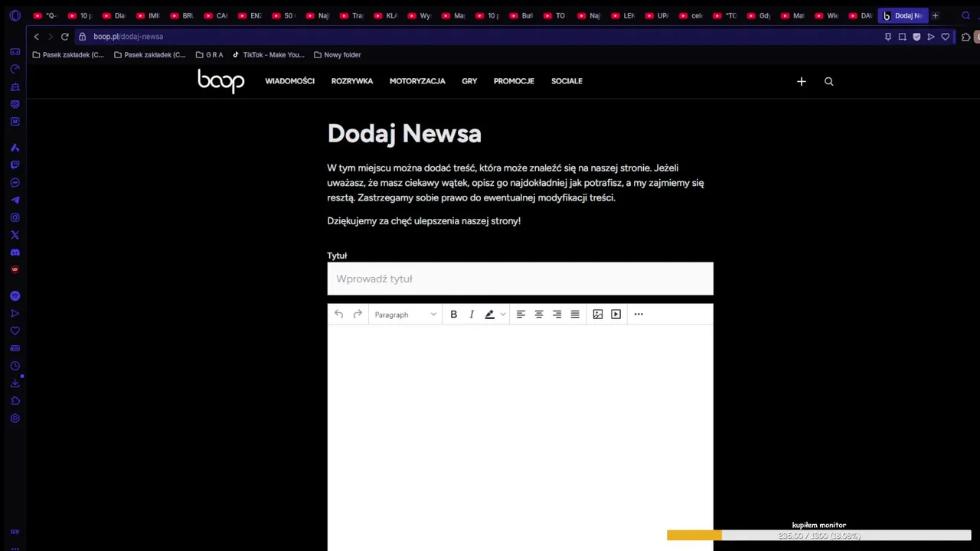
Task: Open the TikTok - Make You... bookmark
Action: pyautogui.click(x=268, y=55)
